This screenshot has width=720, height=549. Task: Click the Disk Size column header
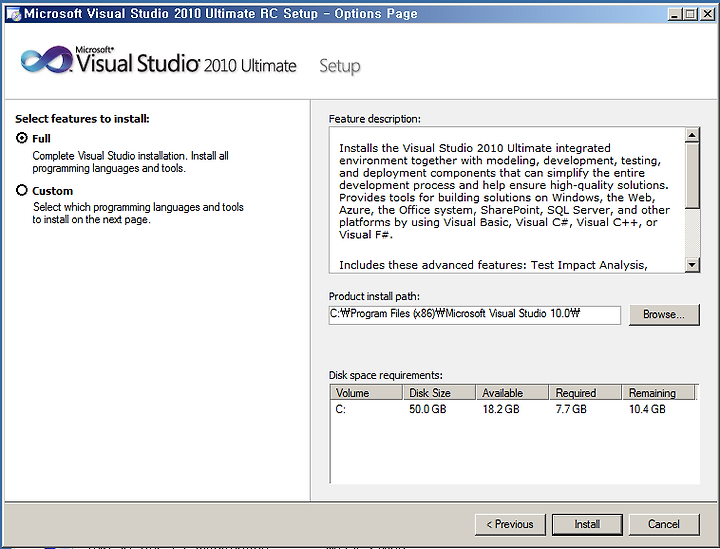pyautogui.click(x=439, y=393)
